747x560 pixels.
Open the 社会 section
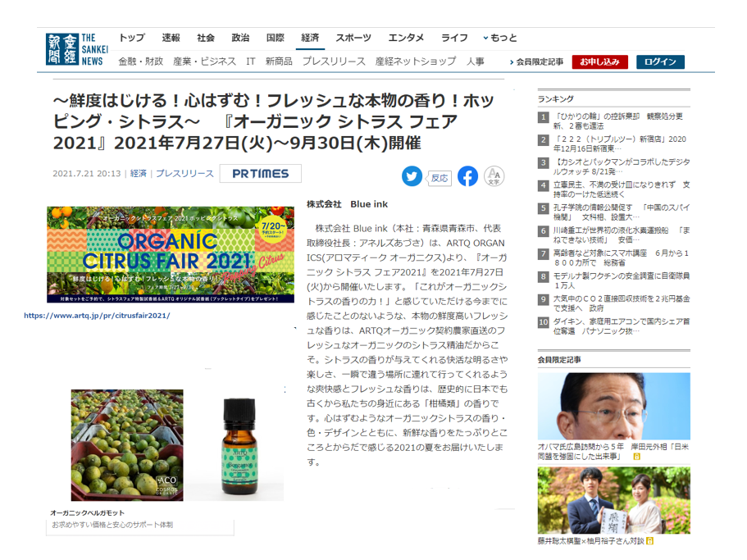coord(206,38)
